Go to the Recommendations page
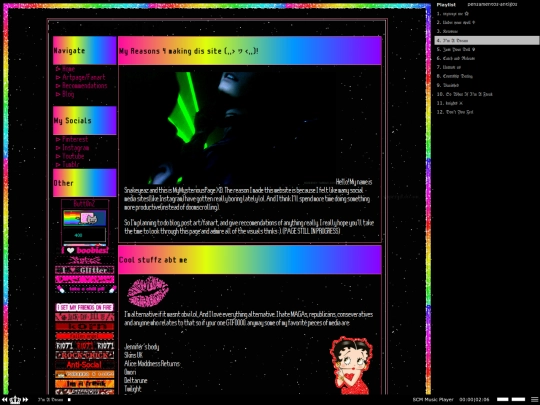Screen dimensions: 540x405 [84, 86]
